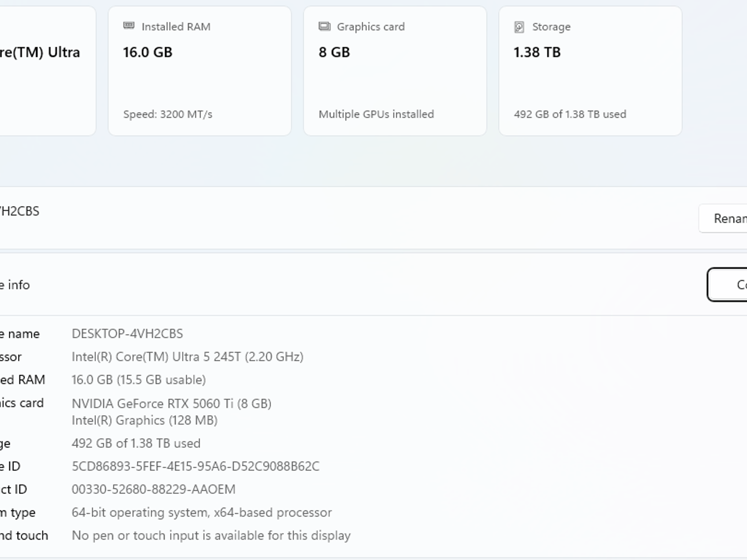This screenshot has height=560, width=747.
Task: Click "Multiple GPUs installed" text
Action: (376, 114)
